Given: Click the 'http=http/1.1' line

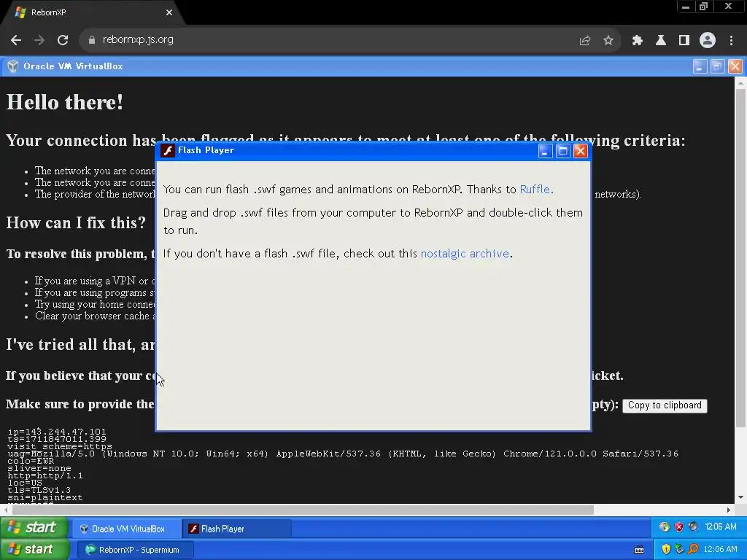Looking at the screenshot, I should (45, 475).
